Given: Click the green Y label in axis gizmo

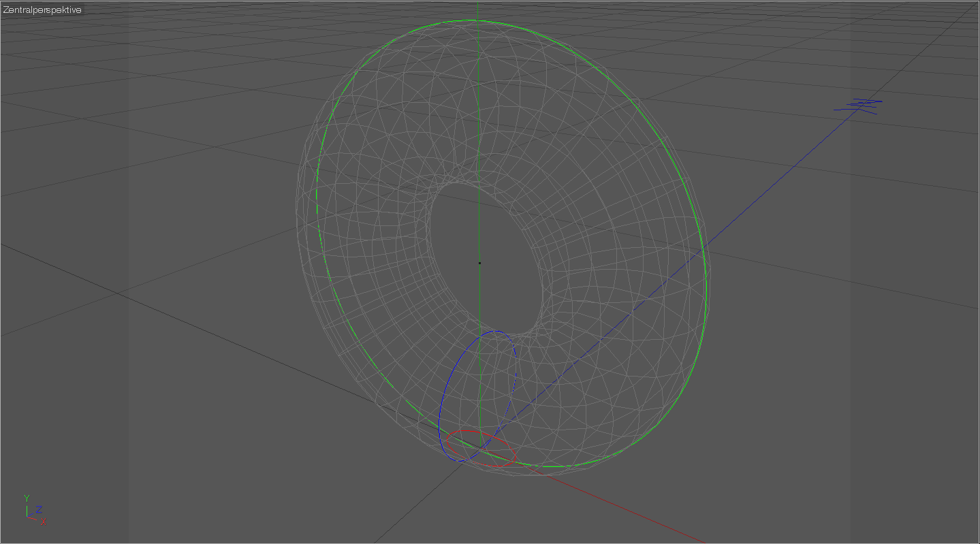Looking at the screenshot, I should pos(27,498).
